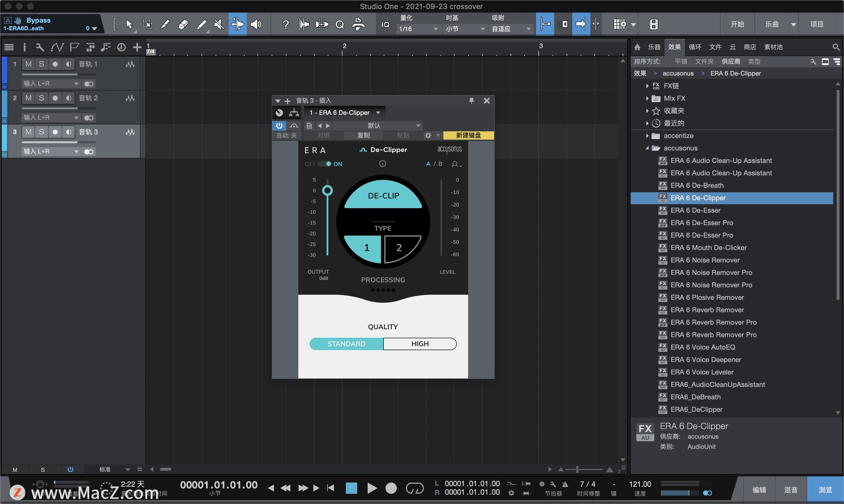Click the browser search magnifier icon
The image size is (844, 504).
836,47
